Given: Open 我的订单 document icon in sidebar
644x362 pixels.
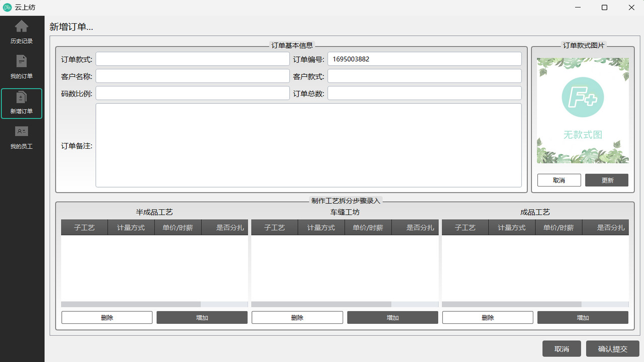Looking at the screenshot, I should click(22, 61).
